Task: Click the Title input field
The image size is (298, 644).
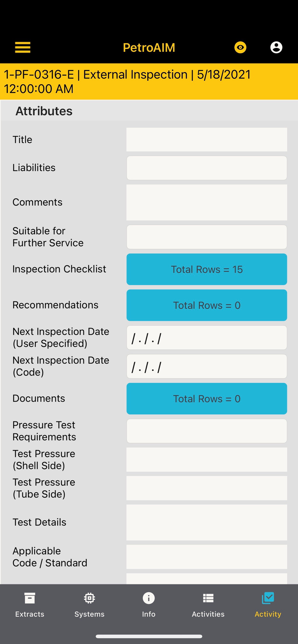Action: click(207, 140)
